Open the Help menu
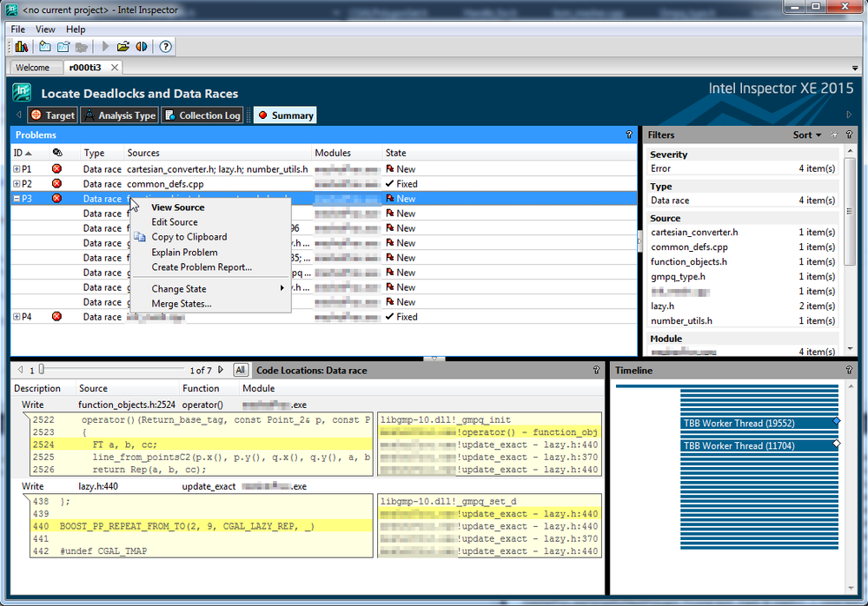The height and width of the screenshot is (606, 868). coord(76,30)
